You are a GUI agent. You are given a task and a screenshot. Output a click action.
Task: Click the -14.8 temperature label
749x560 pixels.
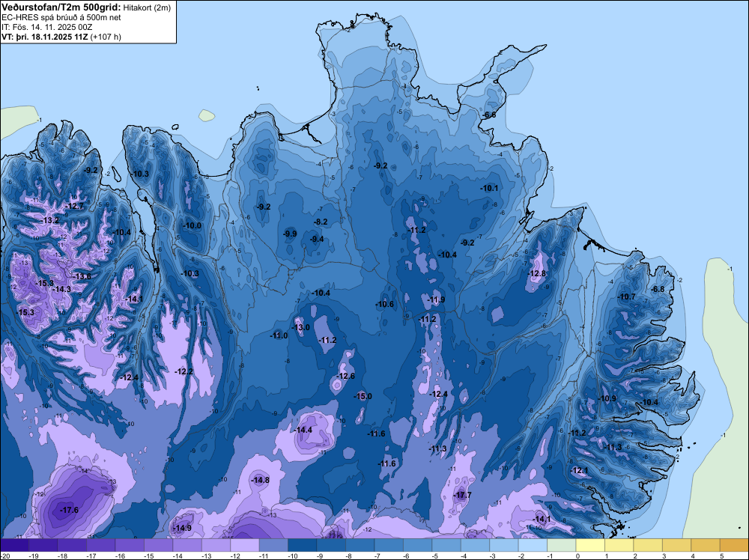(x=261, y=481)
